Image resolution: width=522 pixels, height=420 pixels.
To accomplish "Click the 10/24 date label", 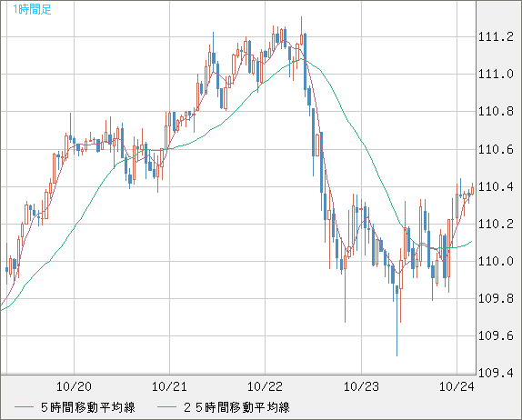I will [x=457, y=386].
